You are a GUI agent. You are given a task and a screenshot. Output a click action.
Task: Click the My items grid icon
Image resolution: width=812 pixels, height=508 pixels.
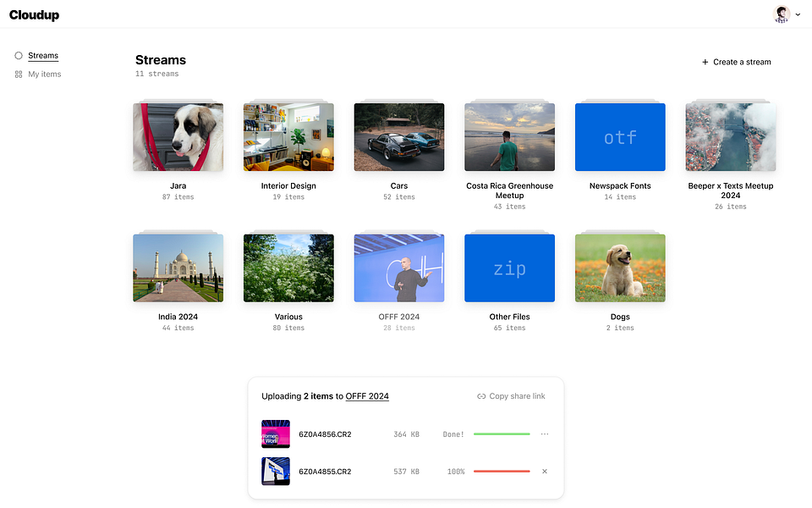coord(19,75)
